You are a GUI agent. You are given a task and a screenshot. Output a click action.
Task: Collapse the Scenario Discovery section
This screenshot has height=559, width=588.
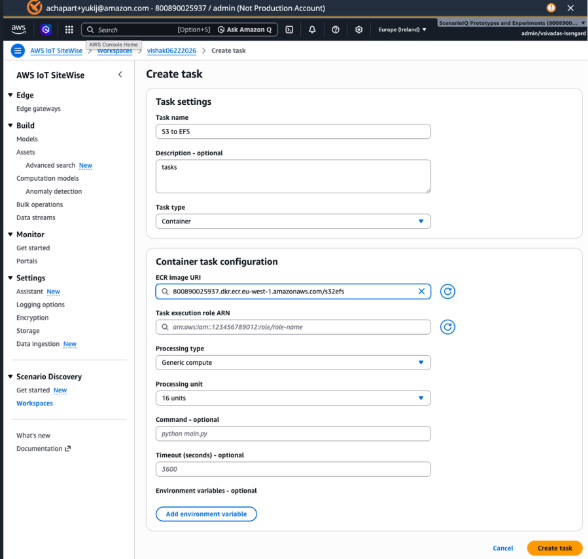click(x=10, y=377)
